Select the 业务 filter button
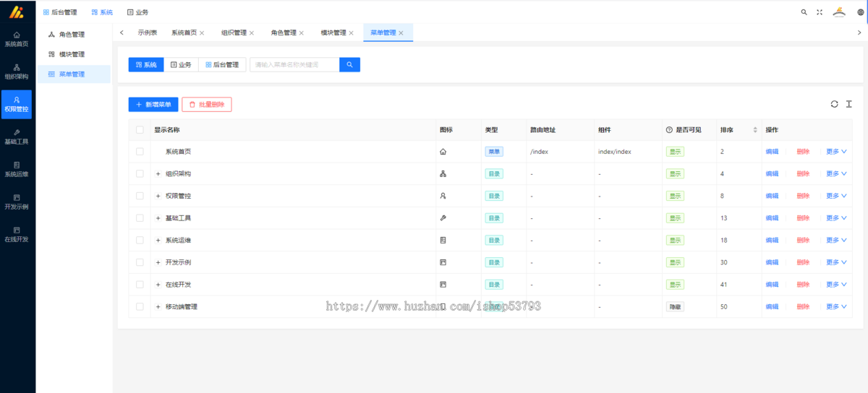 [x=181, y=64]
